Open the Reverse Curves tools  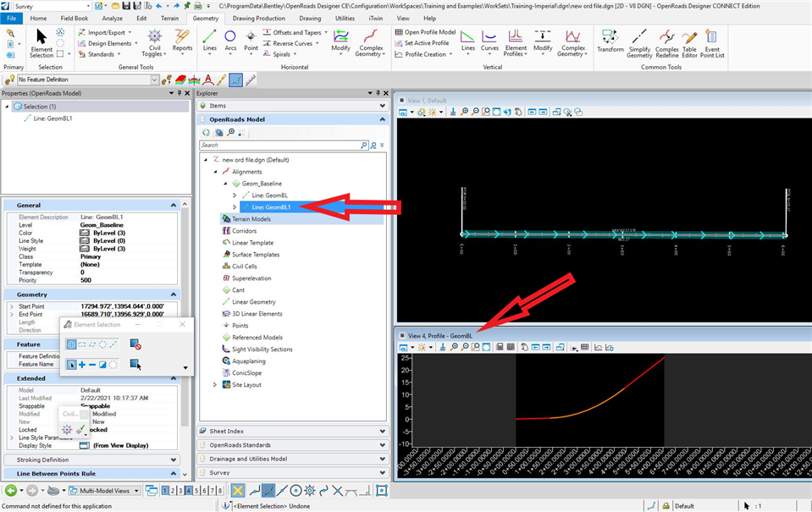pos(291,43)
